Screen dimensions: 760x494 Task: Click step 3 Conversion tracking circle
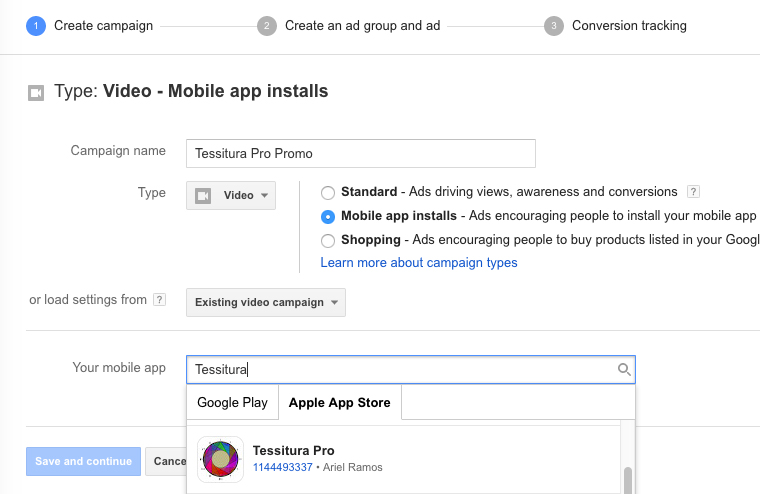pos(553,26)
